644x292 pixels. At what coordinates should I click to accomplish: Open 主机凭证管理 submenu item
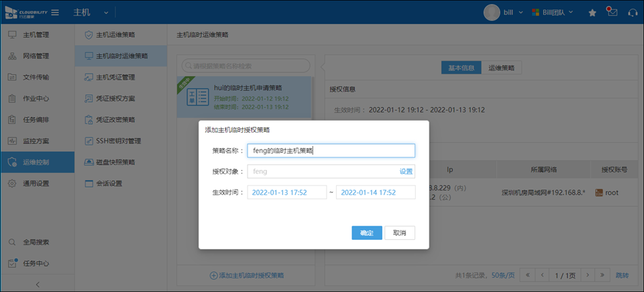pos(121,77)
